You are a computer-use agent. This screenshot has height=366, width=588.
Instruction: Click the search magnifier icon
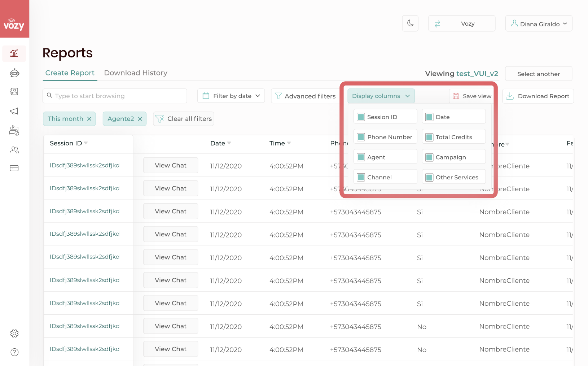(x=50, y=96)
